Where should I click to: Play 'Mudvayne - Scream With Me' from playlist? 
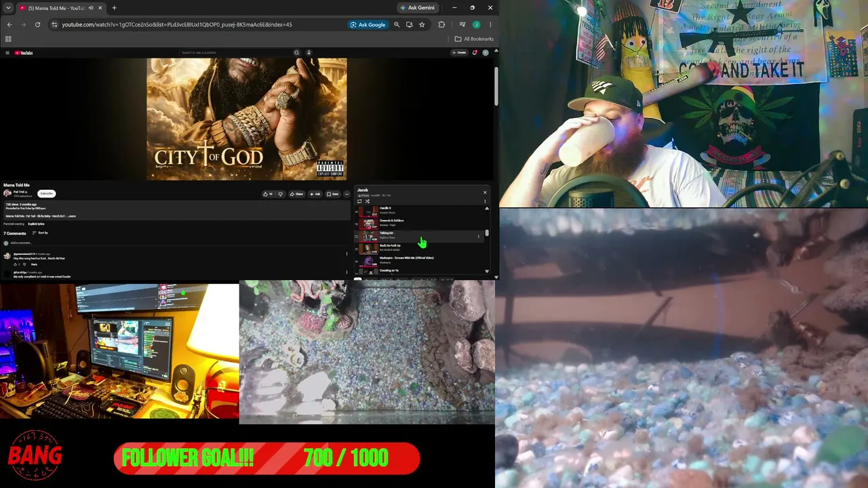coord(418,260)
